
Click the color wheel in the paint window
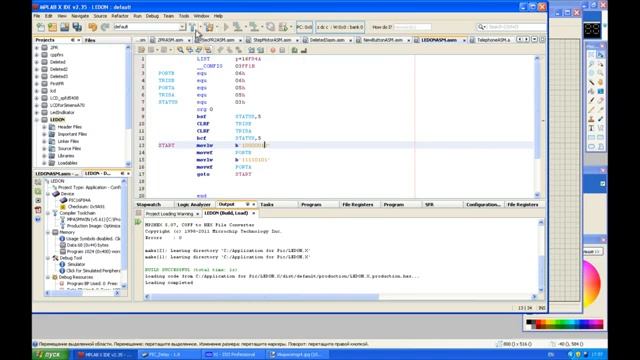(591, 284)
